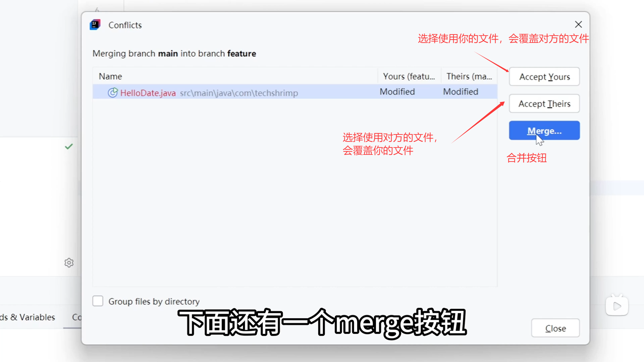This screenshot has height=362, width=644.
Task: Click the Yours (featu... column header
Action: (x=409, y=76)
